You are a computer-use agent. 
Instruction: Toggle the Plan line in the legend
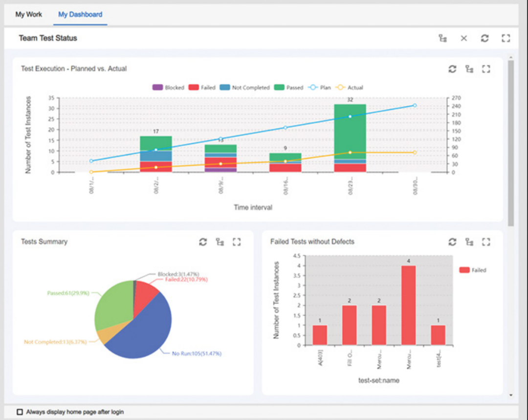[319, 88]
